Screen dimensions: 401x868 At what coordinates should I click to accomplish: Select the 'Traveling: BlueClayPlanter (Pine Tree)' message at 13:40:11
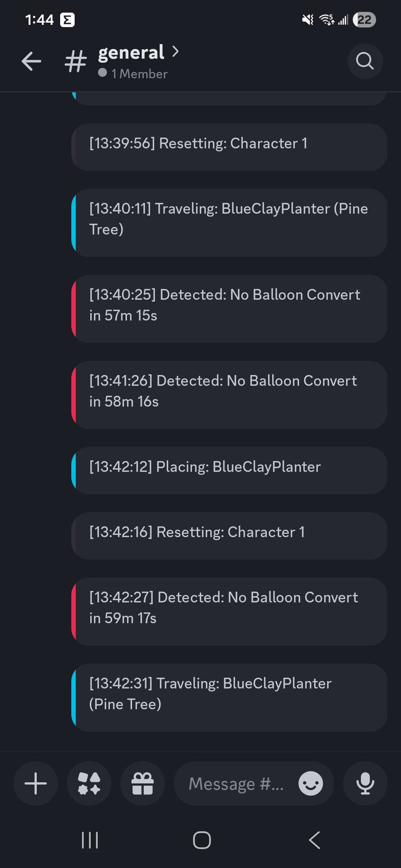(229, 221)
